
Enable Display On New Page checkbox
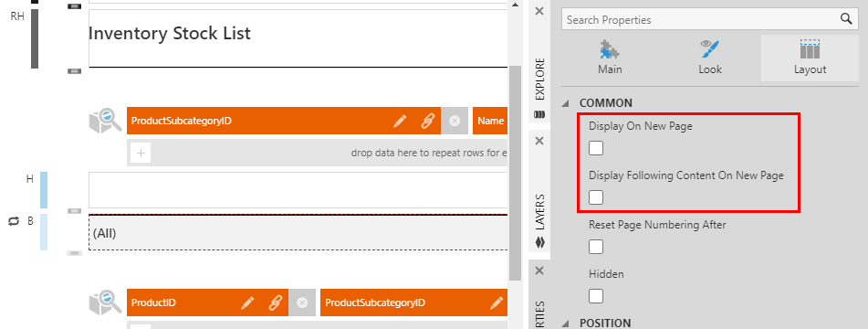pos(596,148)
